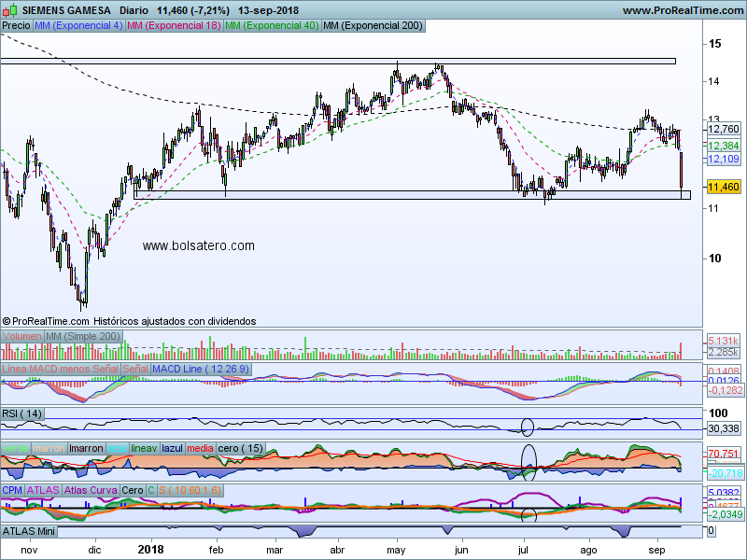This screenshot has width=747, height=560.
Task: Click the www.bolsatero.com watermark link
Action: [198, 245]
